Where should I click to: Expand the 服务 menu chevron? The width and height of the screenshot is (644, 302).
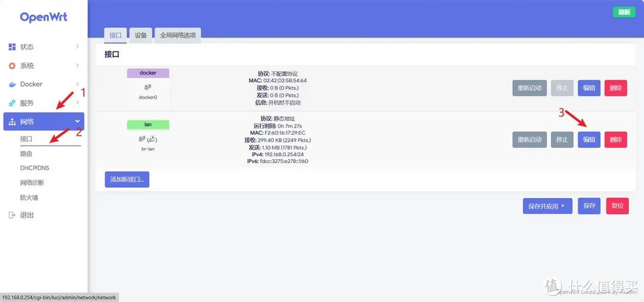(77, 103)
